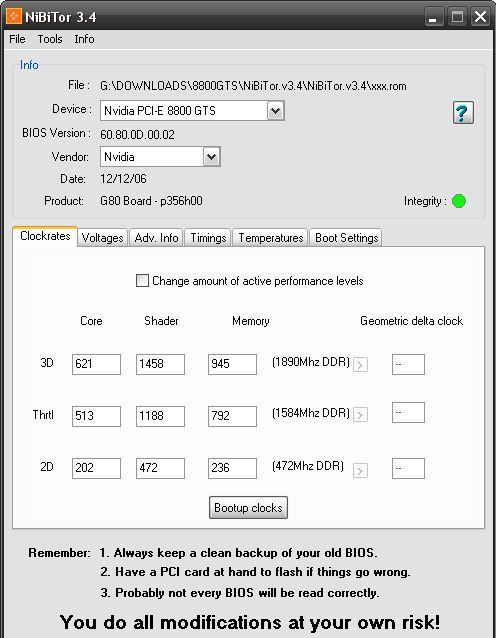Screen dimensions: 496x638
Task: Click the arrow button next to 1584Mhz DDR
Action: [361, 415]
